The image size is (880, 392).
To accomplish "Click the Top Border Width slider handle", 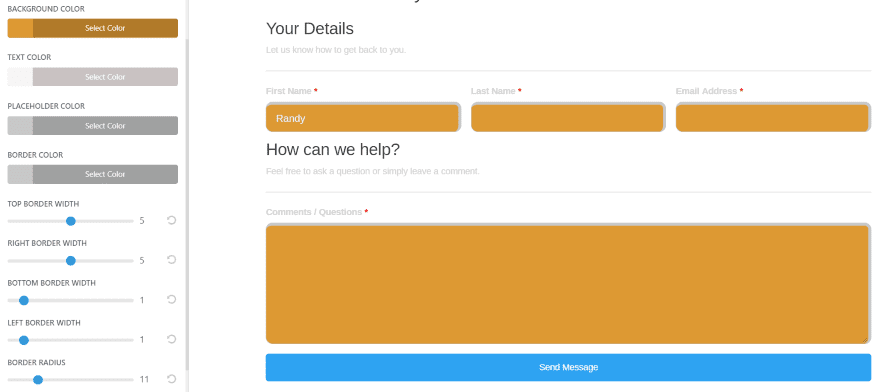I will pos(71,221).
